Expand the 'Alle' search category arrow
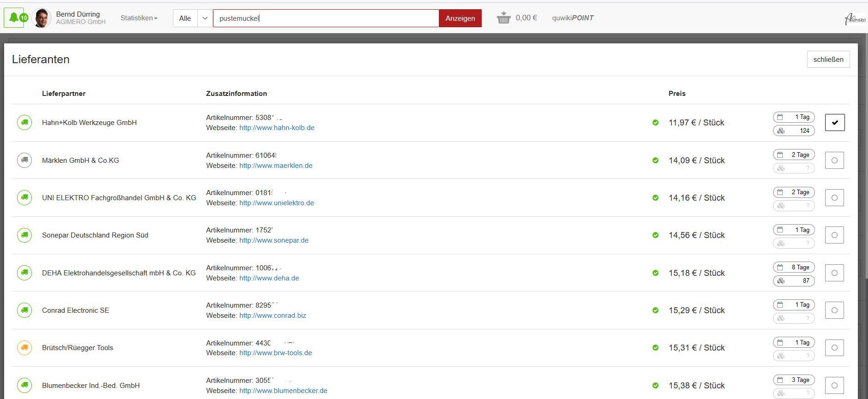Screen dimensions: 868x399 click(x=205, y=18)
